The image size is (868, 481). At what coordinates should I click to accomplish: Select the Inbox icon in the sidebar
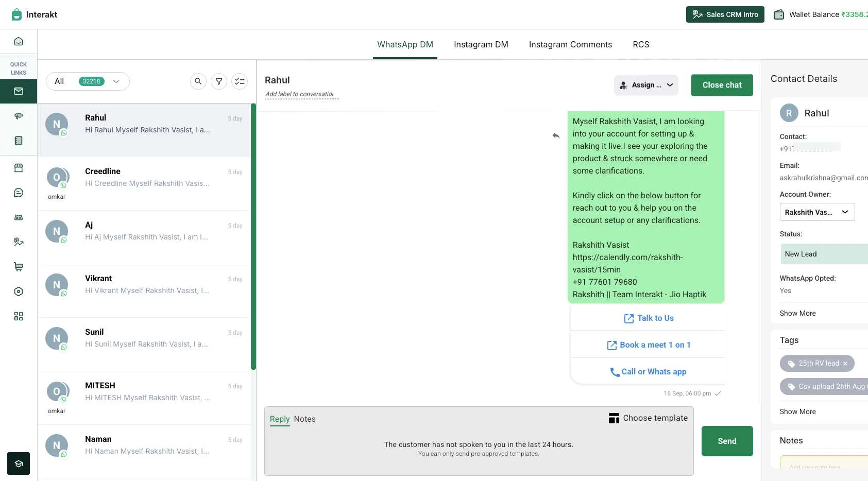(19, 91)
